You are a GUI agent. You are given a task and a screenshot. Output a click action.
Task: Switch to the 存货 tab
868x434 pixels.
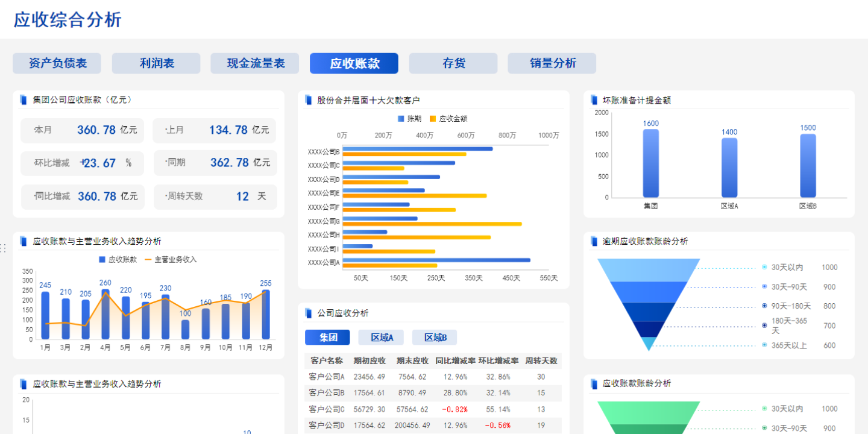[453, 63]
